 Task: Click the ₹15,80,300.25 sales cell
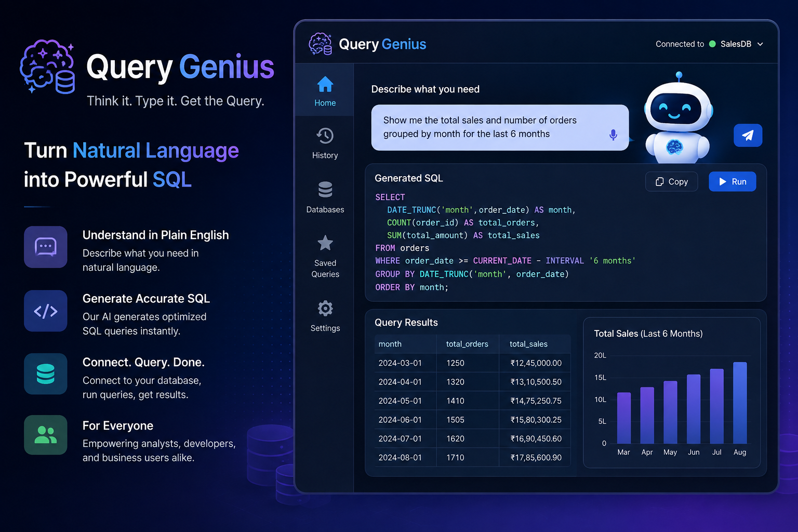pos(536,420)
